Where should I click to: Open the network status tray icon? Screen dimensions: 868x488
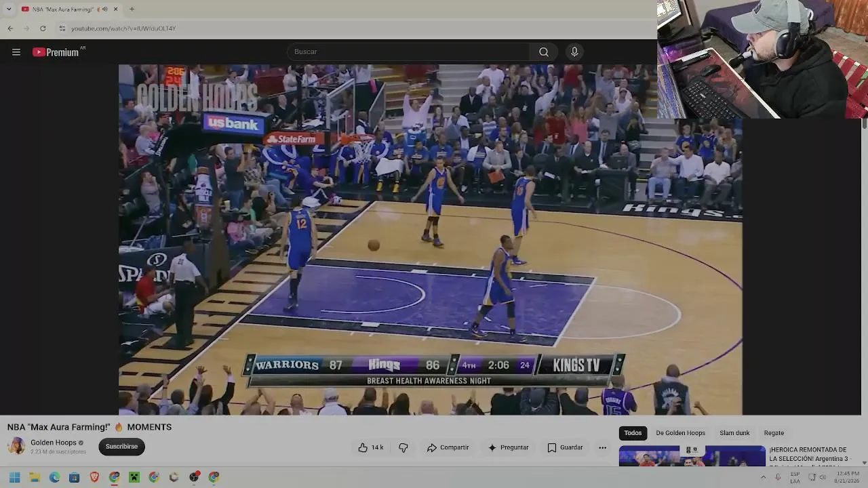click(812, 477)
